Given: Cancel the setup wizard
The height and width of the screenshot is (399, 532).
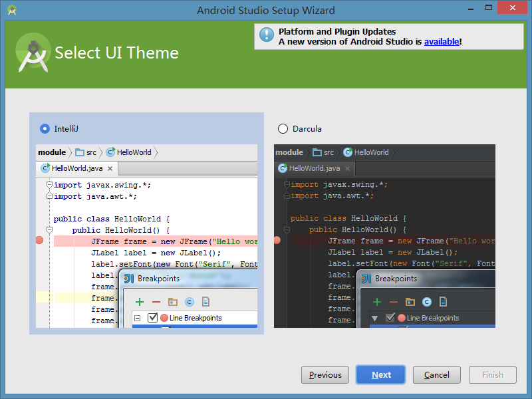Looking at the screenshot, I should 437,375.
